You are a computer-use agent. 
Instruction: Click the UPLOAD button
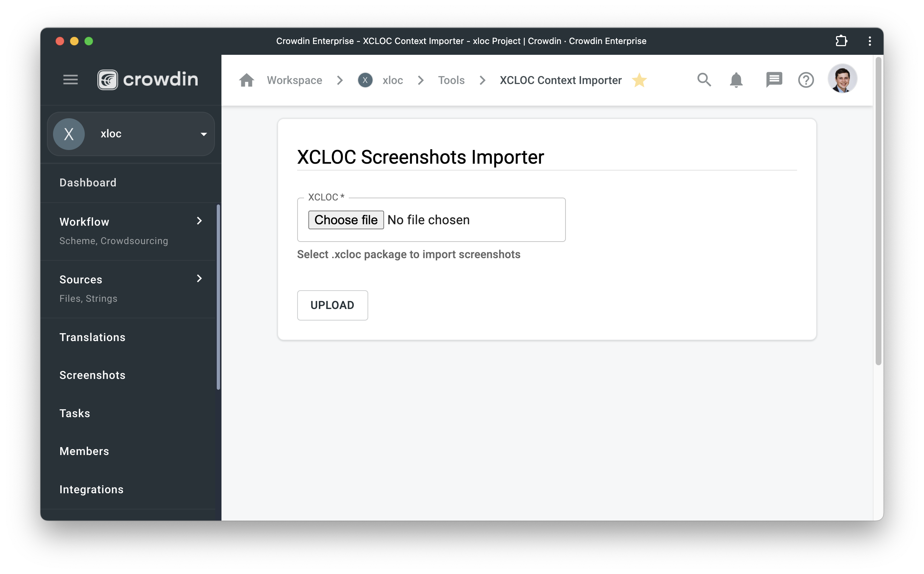tap(332, 305)
